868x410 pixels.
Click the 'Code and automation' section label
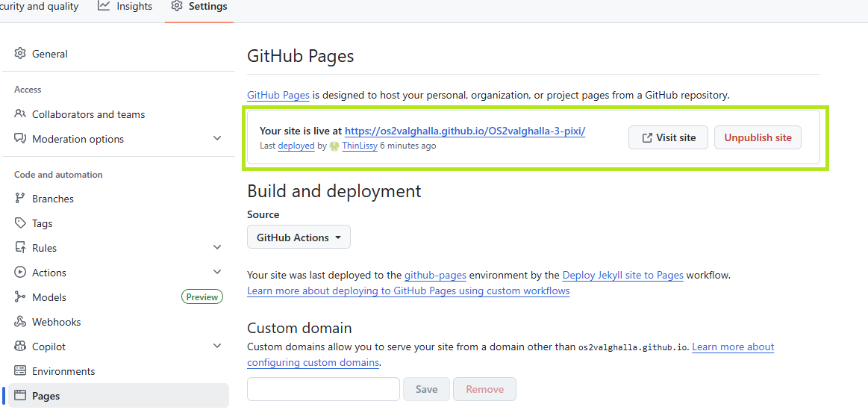58,175
